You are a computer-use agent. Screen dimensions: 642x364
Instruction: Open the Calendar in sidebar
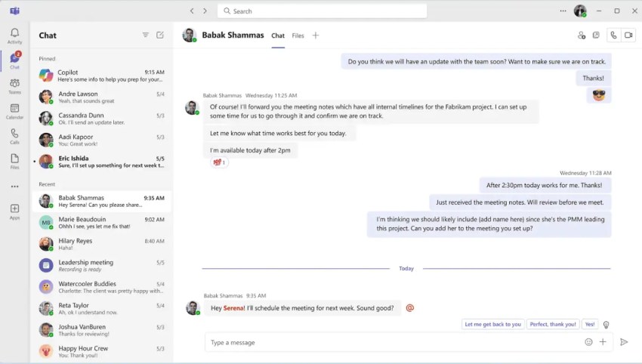coord(15,111)
